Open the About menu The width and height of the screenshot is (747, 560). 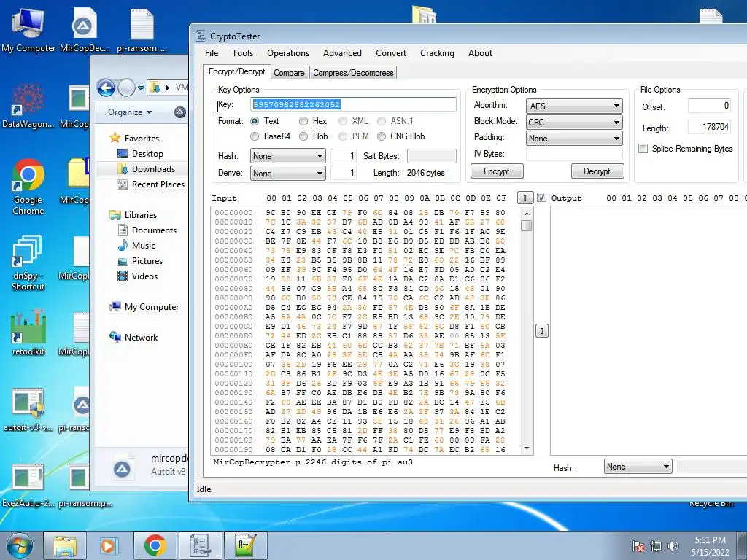pyautogui.click(x=480, y=52)
